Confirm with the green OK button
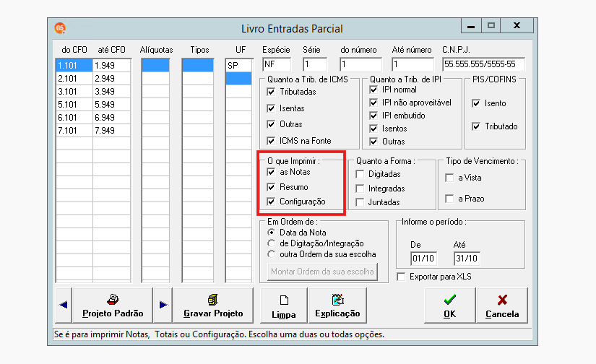This screenshot has height=364, width=596. click(x=449, y=305)
